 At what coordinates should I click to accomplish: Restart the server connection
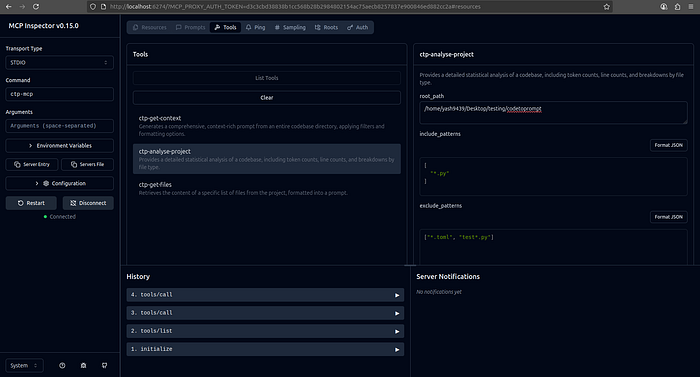(31, 203)
